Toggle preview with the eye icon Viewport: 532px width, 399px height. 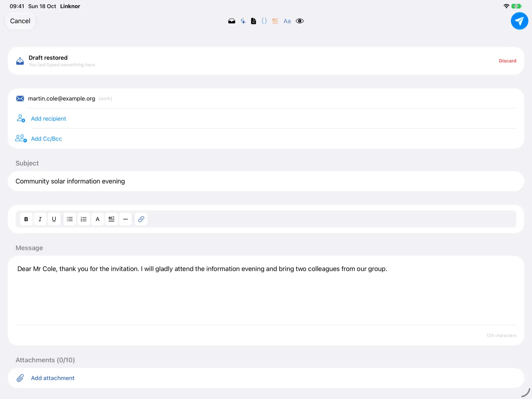pyautogui.click(x=300, y=21)
